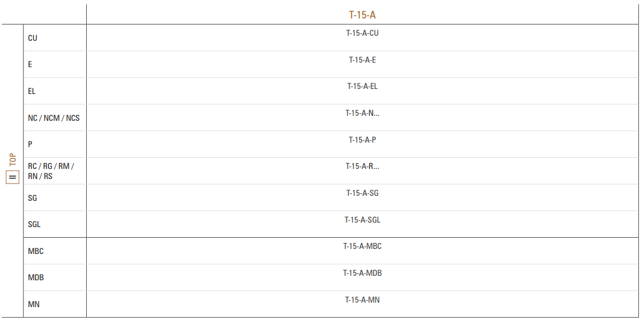Select T-15-A-SG in the table
The height and width of the screenshot is (325, 644).
362,194
